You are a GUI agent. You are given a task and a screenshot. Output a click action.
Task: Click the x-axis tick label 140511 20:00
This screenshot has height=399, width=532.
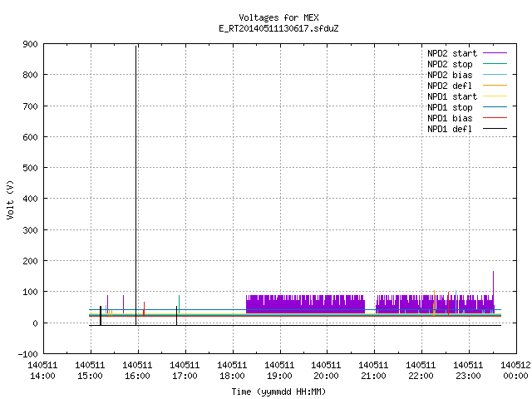[x=327, y=371]
